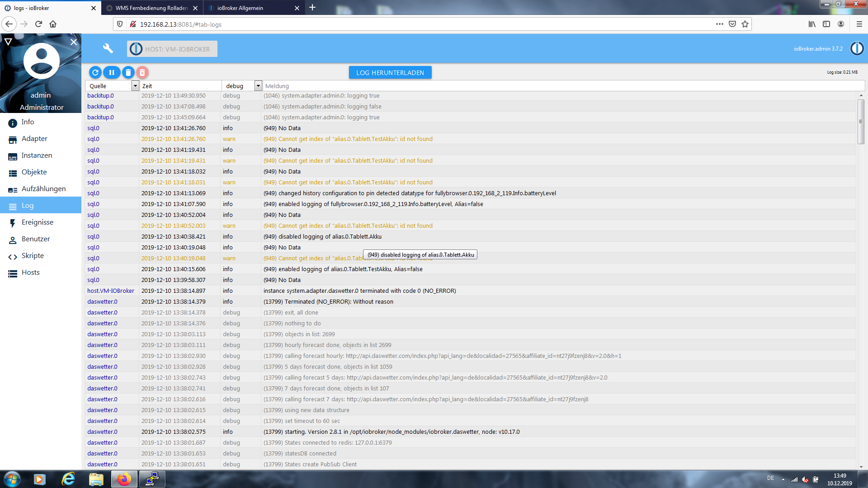Click the HOST: VM-IOBROKER button

click(172, 49)
